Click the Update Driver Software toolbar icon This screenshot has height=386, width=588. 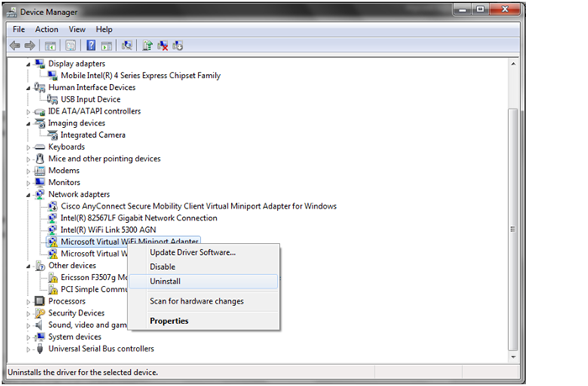pyautogui.click(x=147, y=45)
